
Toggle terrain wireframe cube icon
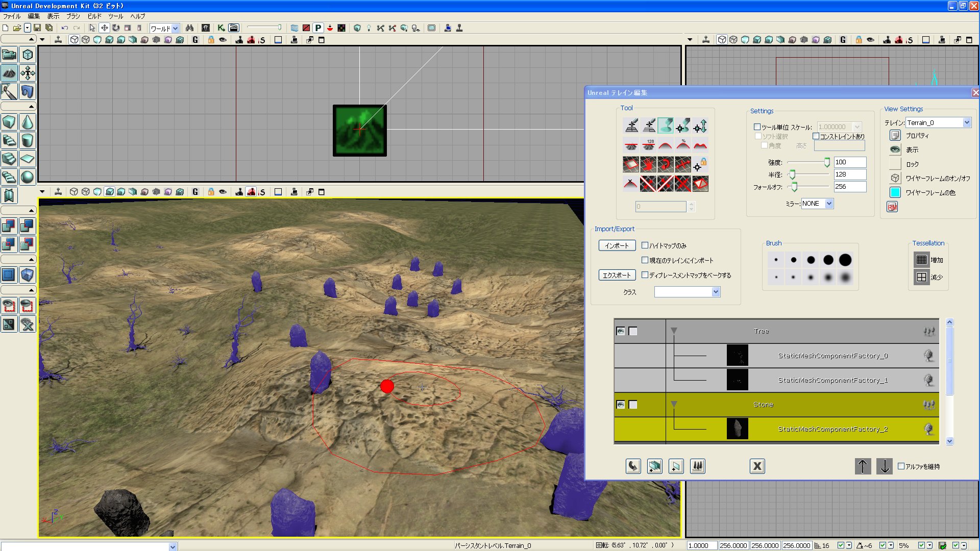coord(895,178)
